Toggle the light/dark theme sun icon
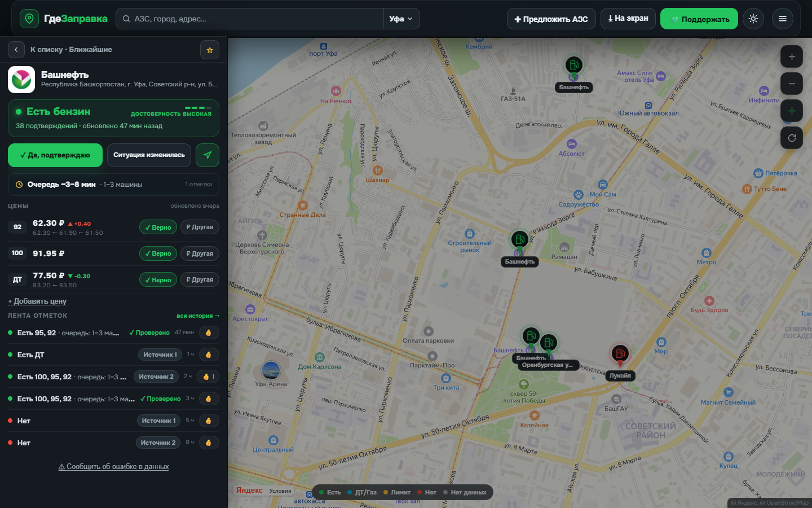812x508 pixels. click(x=753, y=19)
